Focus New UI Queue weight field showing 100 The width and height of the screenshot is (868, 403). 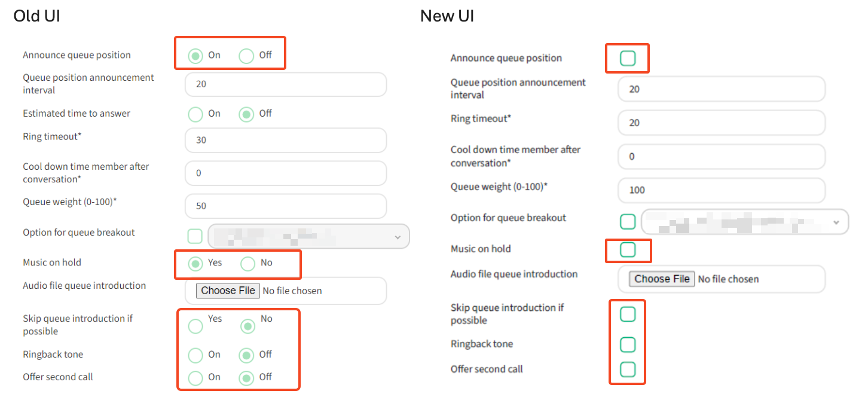coord(720,190)
